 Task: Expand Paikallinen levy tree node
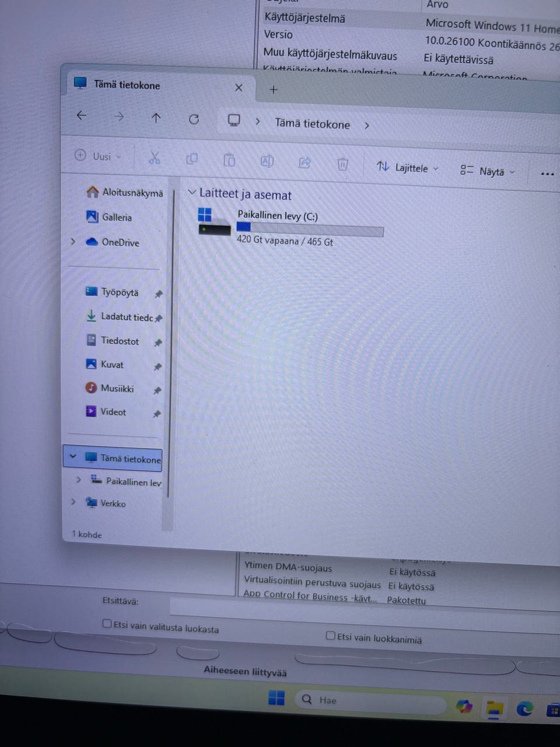pos(79,479)
